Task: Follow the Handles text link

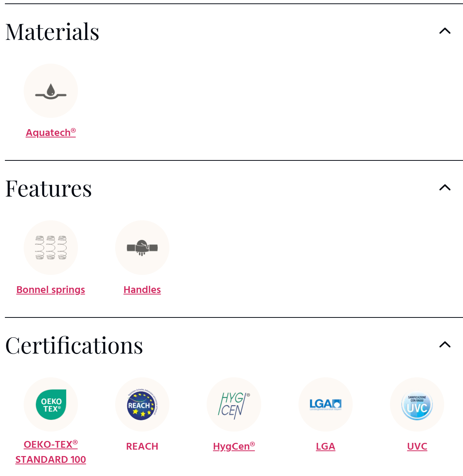Action: 142,290
